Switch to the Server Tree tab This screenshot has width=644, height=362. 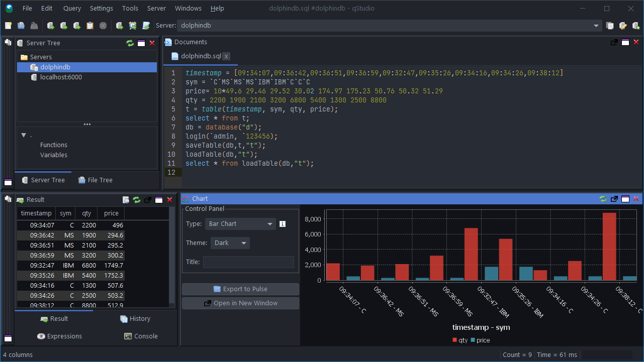[43, 180]
